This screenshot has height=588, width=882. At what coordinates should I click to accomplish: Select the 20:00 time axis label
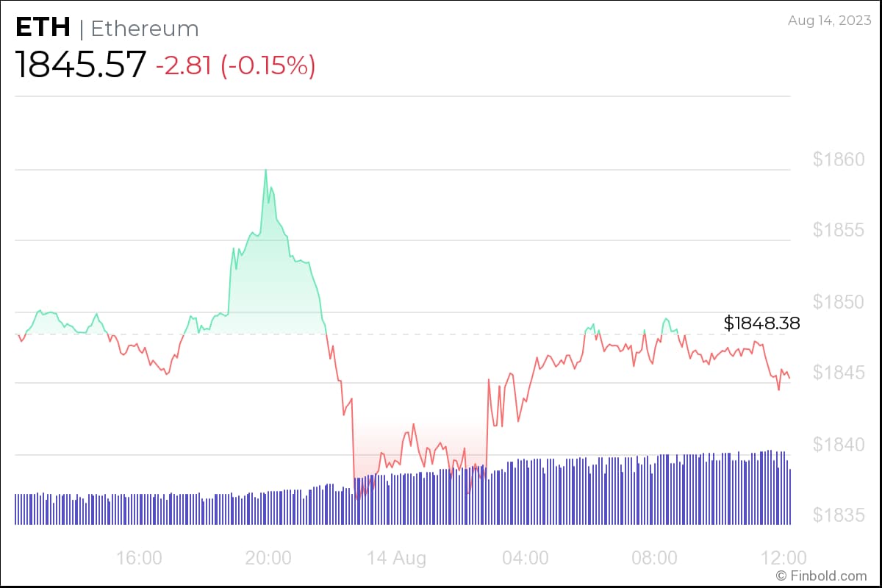click(268, 558)
